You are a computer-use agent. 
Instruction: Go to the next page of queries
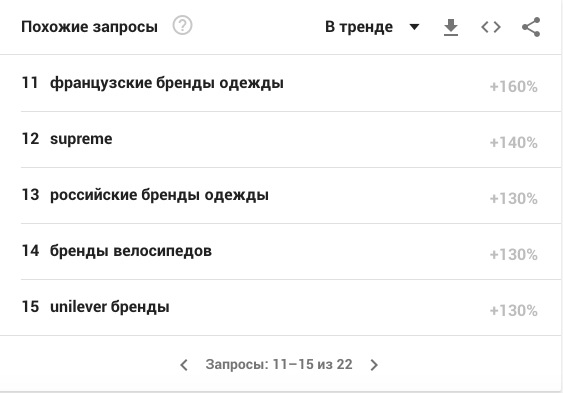(374, 365)
